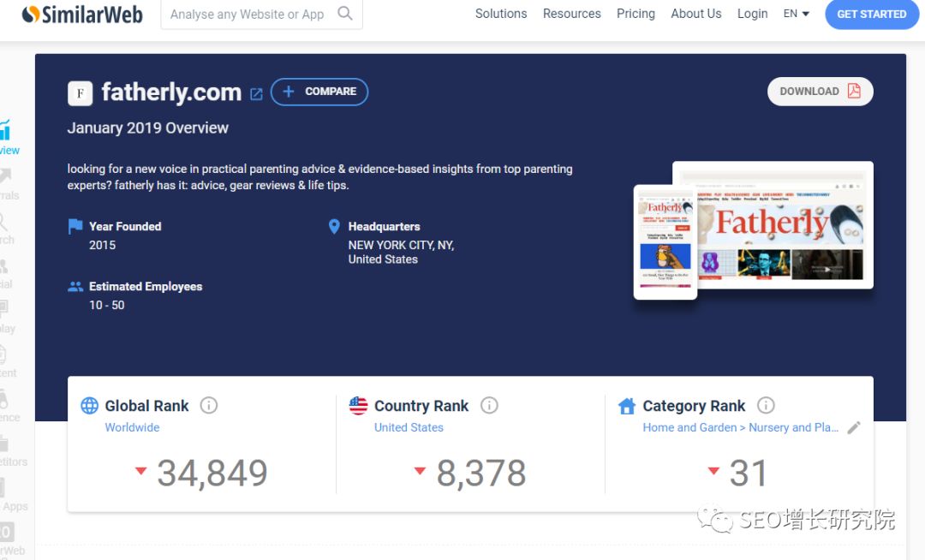Click the fatherly.com site title
925x560 pixels.
tap(171, 92)
